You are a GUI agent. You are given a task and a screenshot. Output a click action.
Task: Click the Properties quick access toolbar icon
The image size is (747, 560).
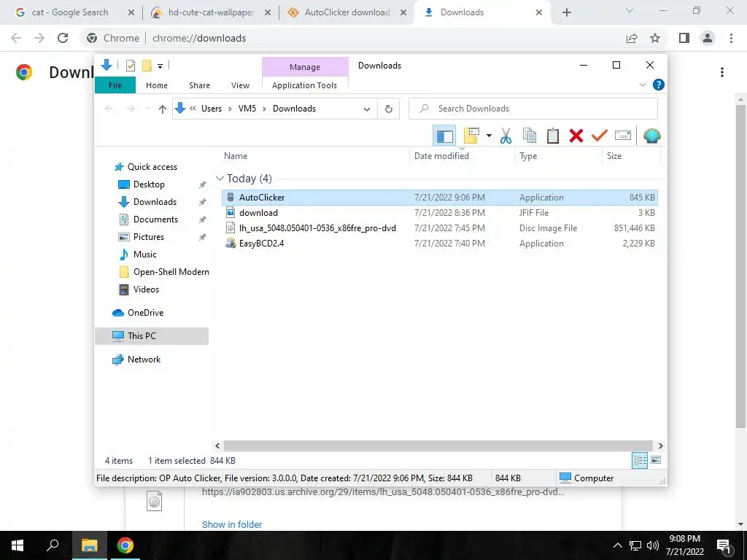131,66
